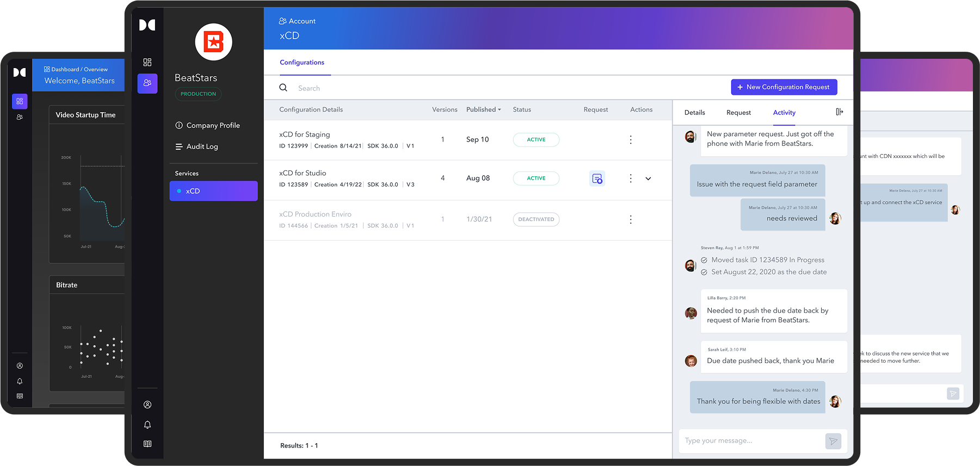Focus the Type your message input

pyautogui.click(x=751, y=441)
